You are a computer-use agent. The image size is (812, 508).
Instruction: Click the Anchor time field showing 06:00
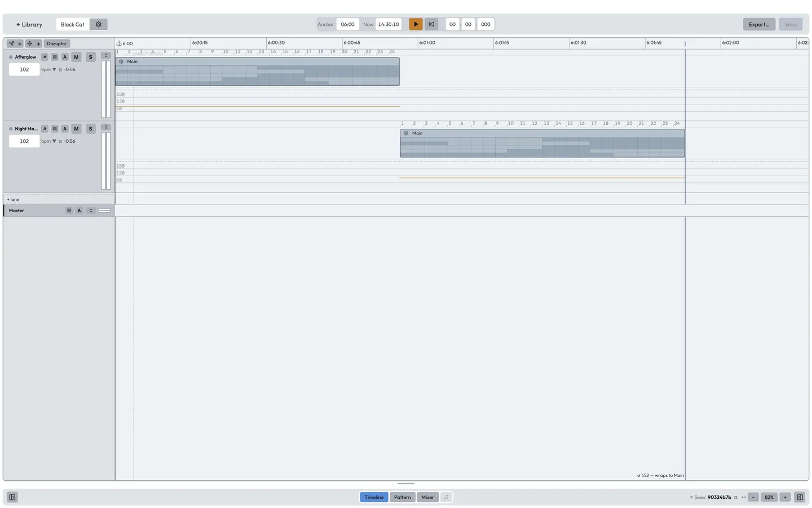pos(348,24)
